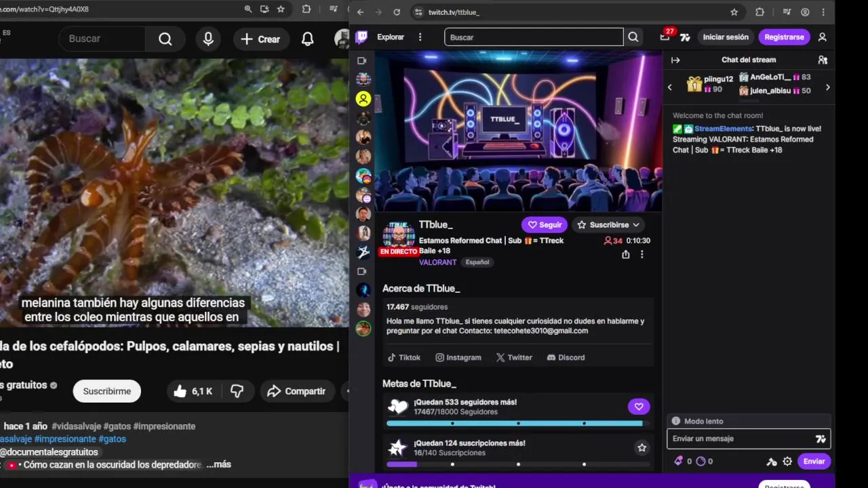Click the Español tag
Image resolution: width=868 pixels, height=488 pixels.
pos(477,262)
